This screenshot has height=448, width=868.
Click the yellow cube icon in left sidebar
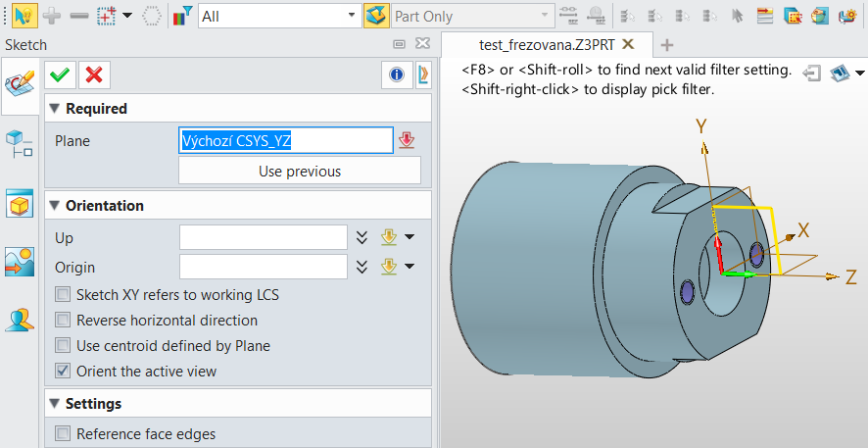tap(20, 205)
